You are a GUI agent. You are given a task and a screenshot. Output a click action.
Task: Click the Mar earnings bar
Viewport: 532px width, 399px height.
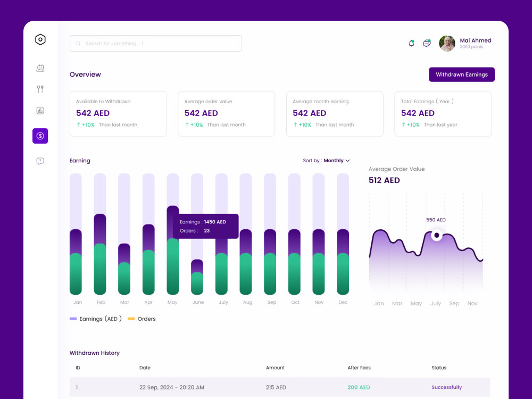124,269
